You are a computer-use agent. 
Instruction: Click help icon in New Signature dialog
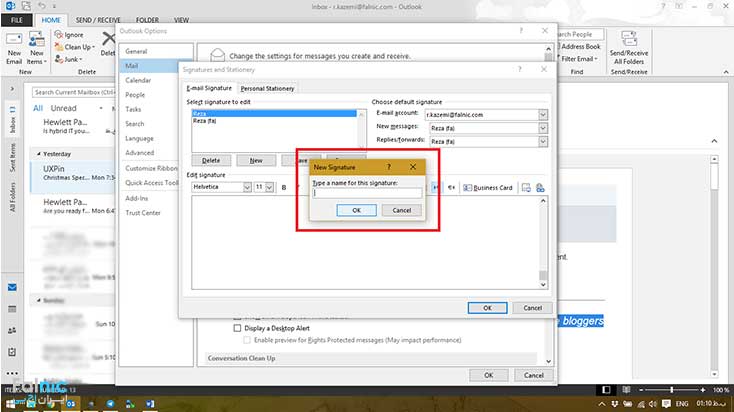point(389,166)
